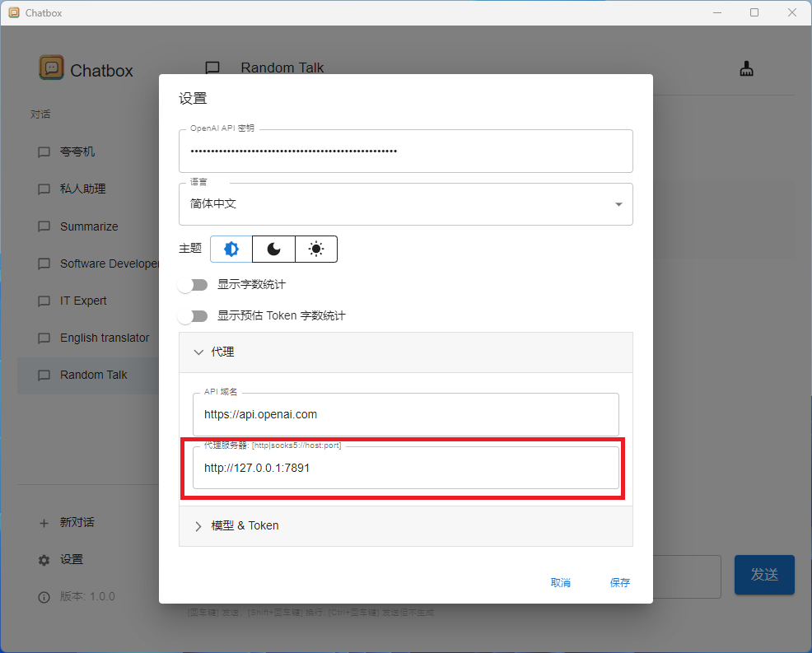Open the 私人助理 conversation
The height and width of the screenshot is (653, 812).
click(x=88, y=189)
